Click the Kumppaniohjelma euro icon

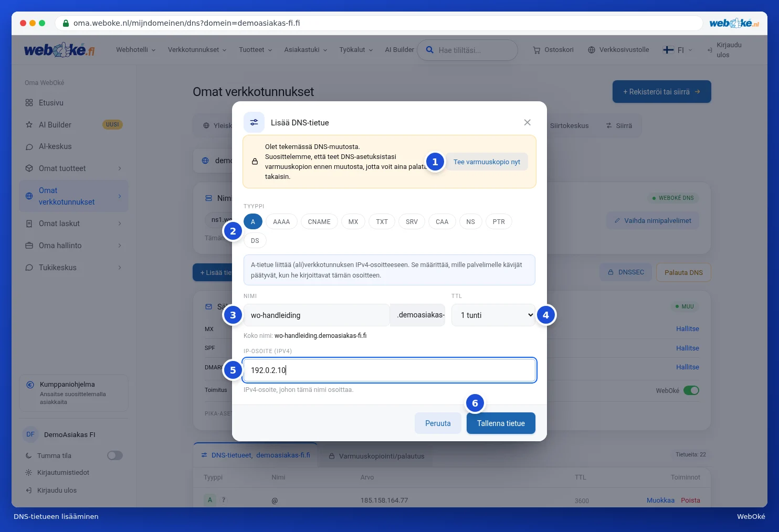click(30, 385)
